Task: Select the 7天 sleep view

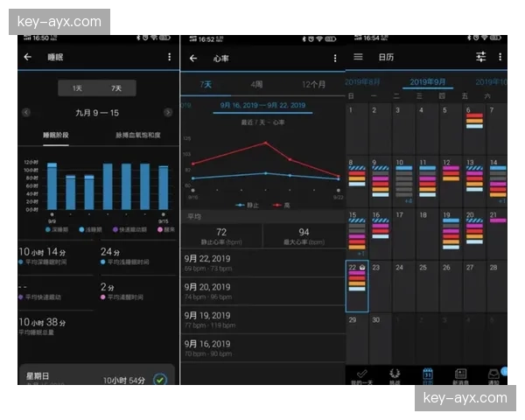Action: 116,88
